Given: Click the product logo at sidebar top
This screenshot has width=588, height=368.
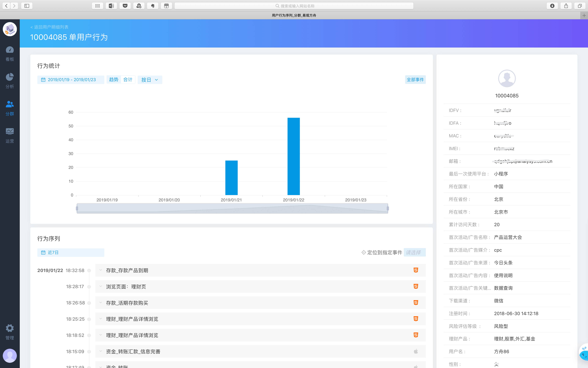Looking at the screenshot, I should pos(10,29).
